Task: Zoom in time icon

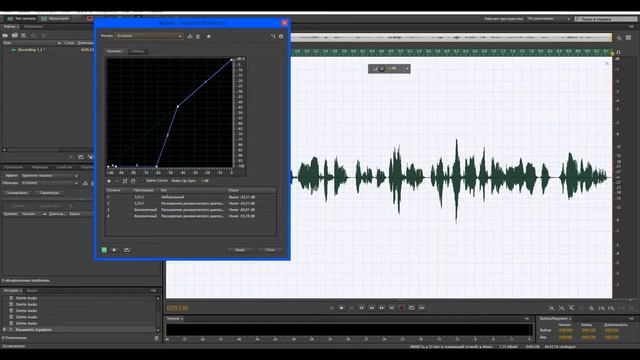Action: (x=571, y=308)
